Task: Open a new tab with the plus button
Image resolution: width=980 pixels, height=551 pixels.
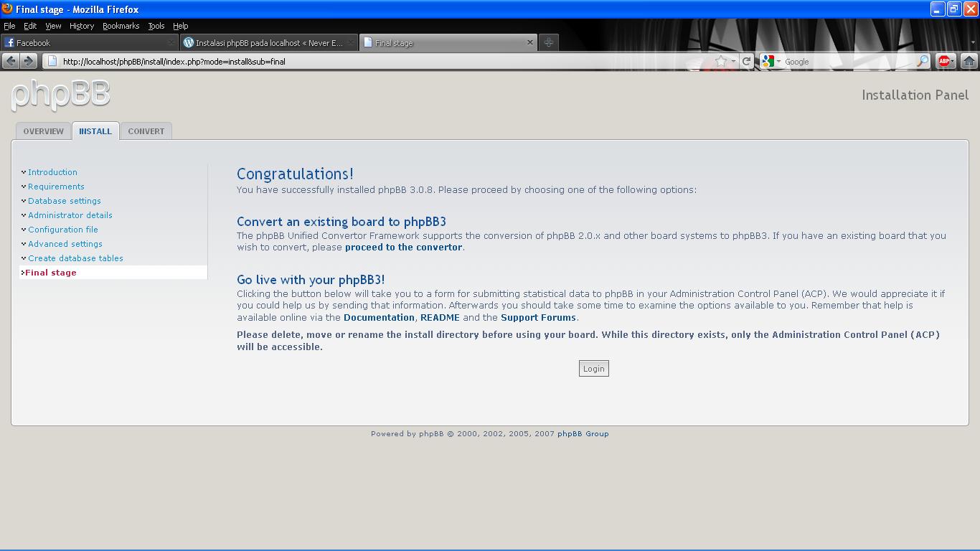Action: [548, 42]
